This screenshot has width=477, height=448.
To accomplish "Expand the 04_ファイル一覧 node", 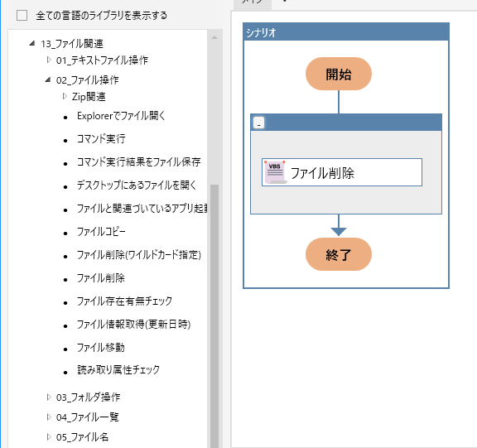I will (49, 417).
